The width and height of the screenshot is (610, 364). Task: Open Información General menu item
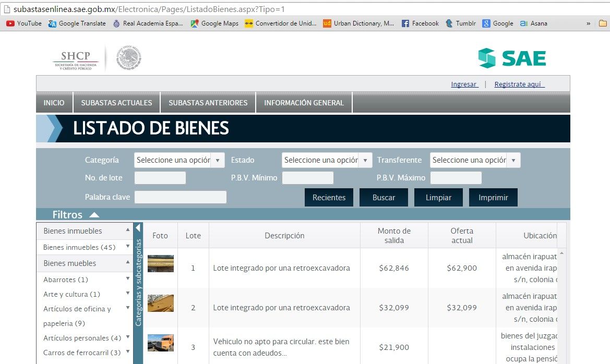[x=304, y=103]
